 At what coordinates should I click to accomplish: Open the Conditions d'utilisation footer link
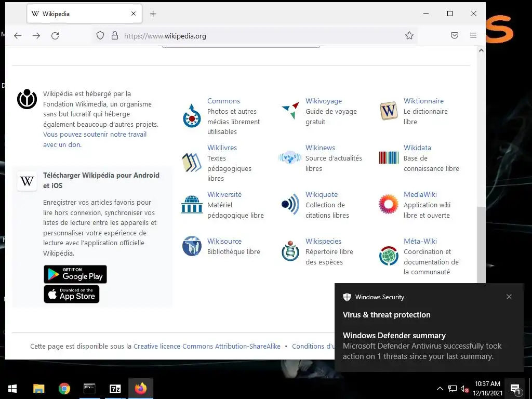pos(313,347)
